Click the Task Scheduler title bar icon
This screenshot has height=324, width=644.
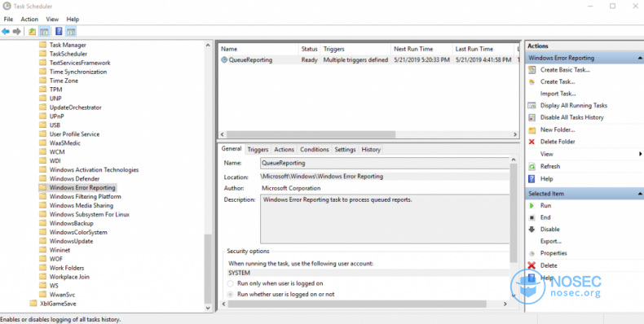pyautogui.click(x=7, y=7)
